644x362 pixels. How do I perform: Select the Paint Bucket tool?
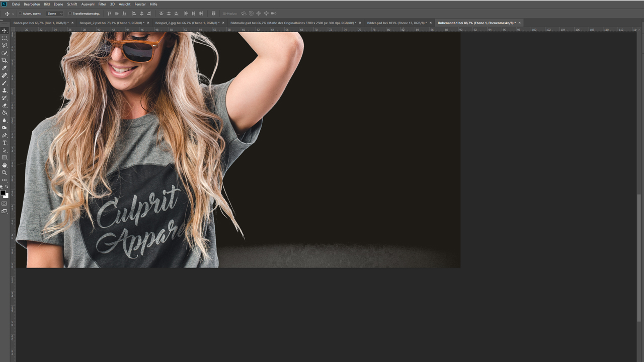[x=5, y=113]
